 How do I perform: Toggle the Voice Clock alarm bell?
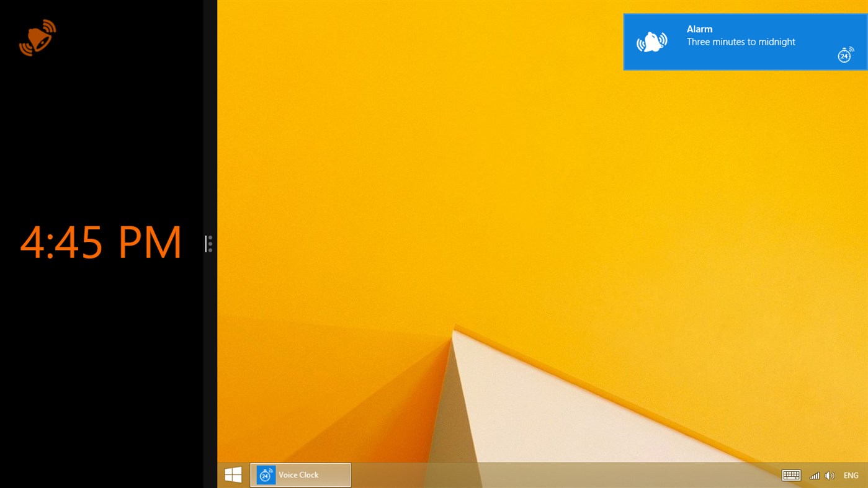[x=37, y=37]
